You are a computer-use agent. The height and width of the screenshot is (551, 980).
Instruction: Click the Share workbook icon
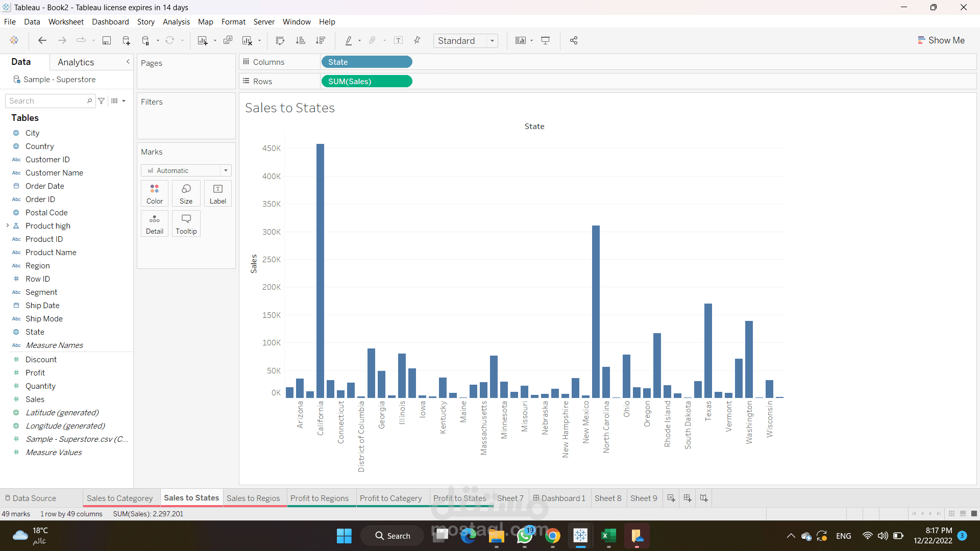tap(574, 40)
